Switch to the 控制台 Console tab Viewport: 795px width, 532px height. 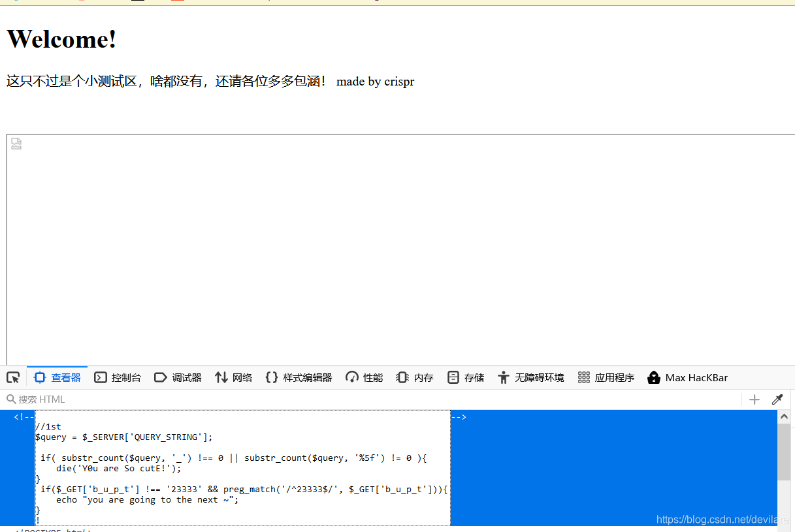click(x=118, y=377)
